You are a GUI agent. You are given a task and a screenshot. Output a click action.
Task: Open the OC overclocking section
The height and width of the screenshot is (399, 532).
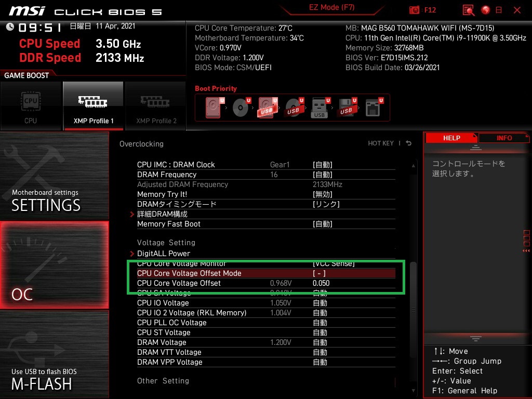point(54,265)
